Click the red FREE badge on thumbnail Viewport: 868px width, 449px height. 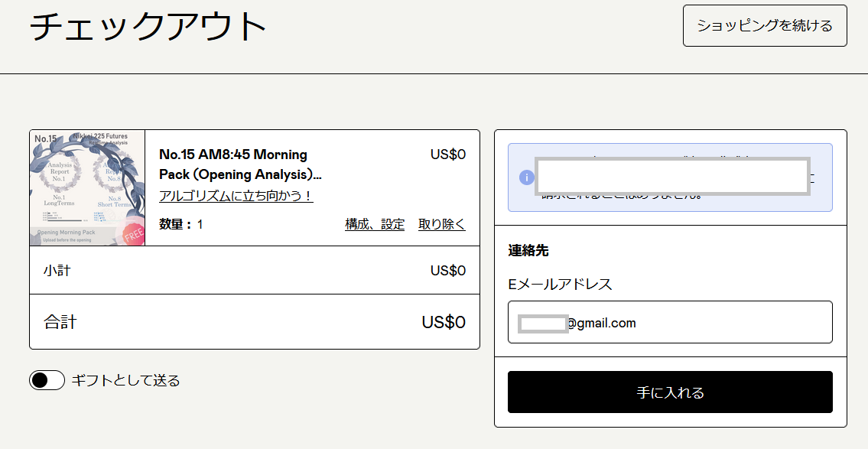point(133,234)
